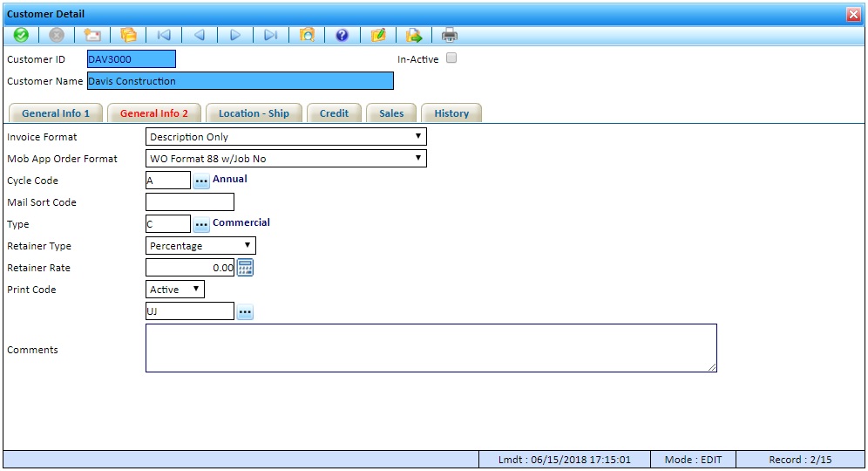Go to last record

(271, 36)
